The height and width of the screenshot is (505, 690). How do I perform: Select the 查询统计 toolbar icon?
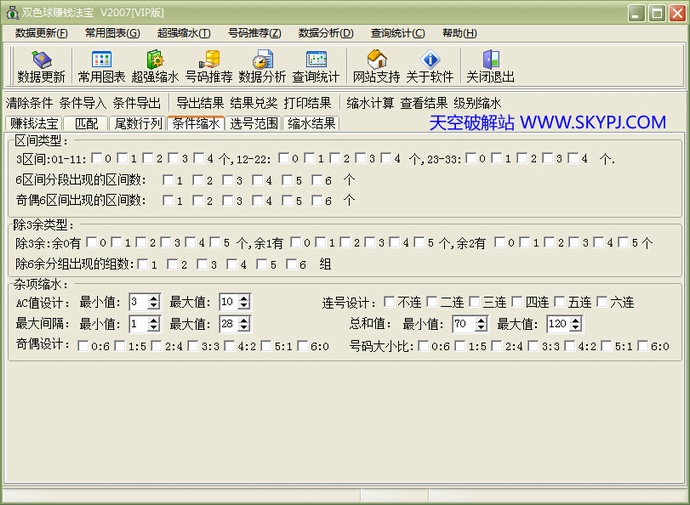316,67
